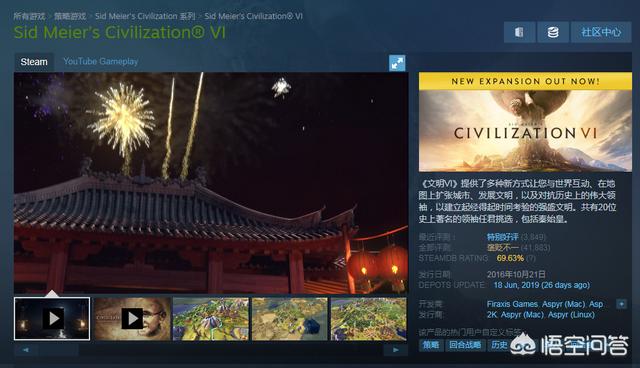
Task: Click the fullscreen expand icon above the video
Action: (x=397, y=63)
